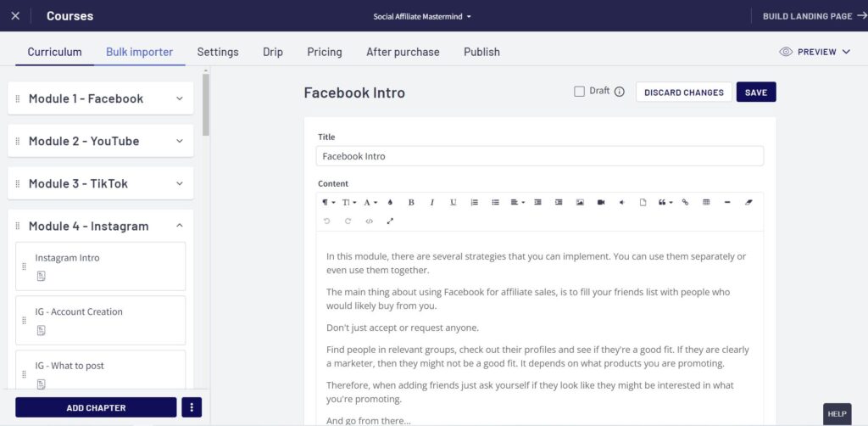Apply underline formatting
Screen dimensions: 868x426
click(453, 203)
